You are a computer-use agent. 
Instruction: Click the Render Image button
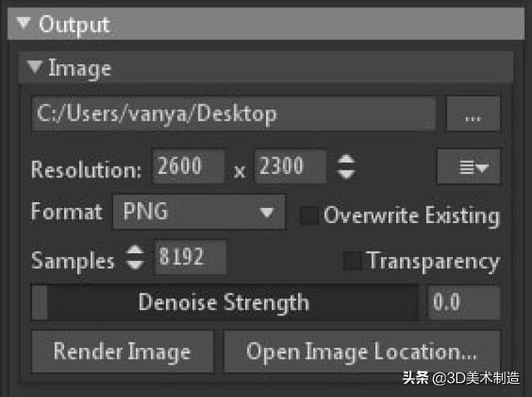click(122, 351)
